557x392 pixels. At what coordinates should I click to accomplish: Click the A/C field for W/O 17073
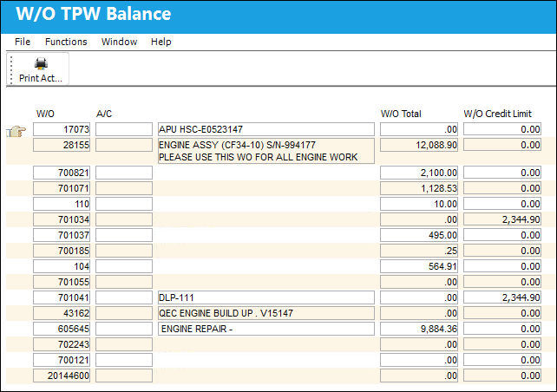(x=124, y=129)
